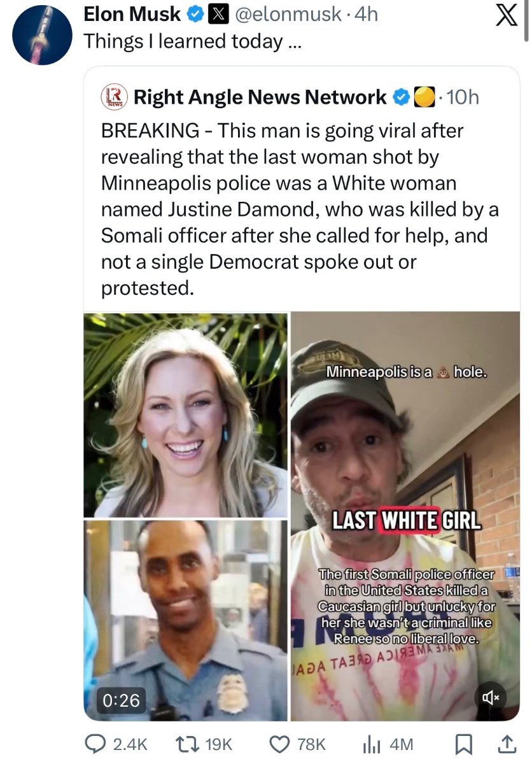
Task: Open Right Angle News Network account name
Action: 260,97
